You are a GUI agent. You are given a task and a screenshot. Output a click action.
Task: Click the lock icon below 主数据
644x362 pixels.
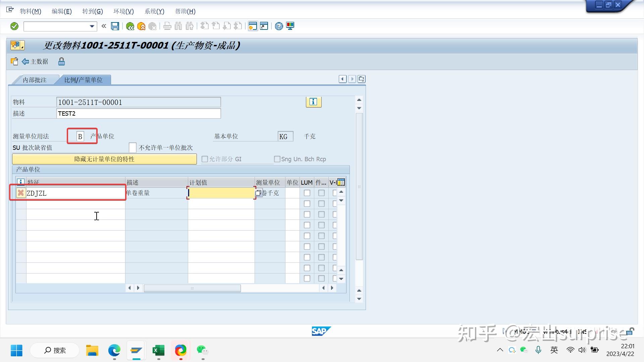click(61, 61)
